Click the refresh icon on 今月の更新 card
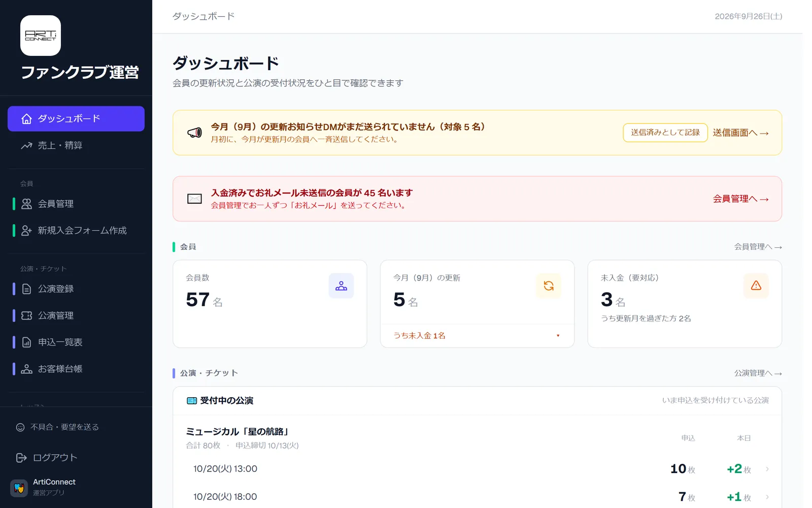This screenshot has height=508, width=812. [x=549, y=285]
